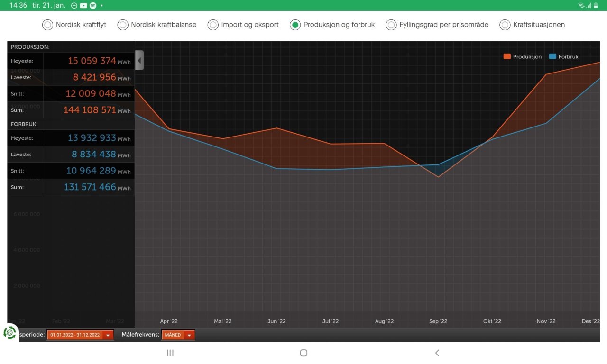The image size is (607, 364).
Task: Switch to Import og eksport view
Action: coord(213,25)
